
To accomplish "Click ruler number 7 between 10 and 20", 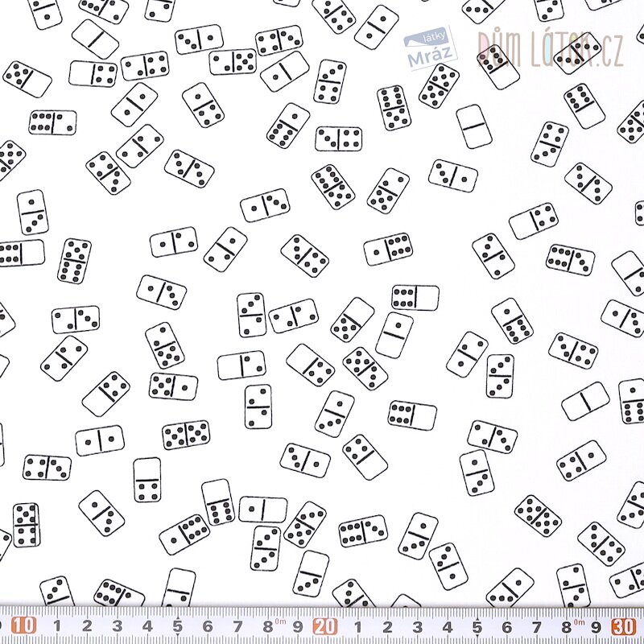I will click(237, 626).
